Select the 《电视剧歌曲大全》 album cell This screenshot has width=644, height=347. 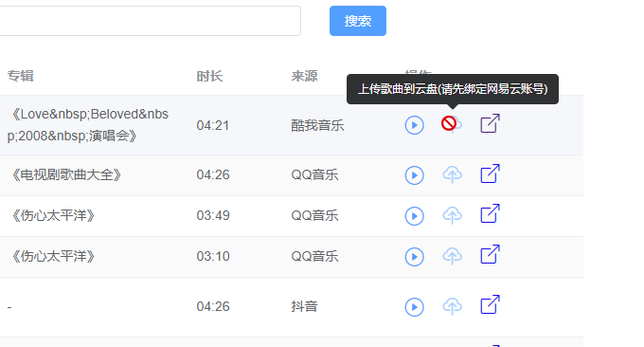coord(65,175)
